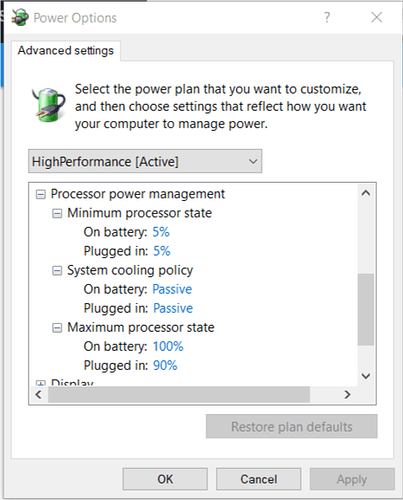Click the horizontal scrollbar right arrow
This screenshot has width=403, height=500.
pos(347,395)
